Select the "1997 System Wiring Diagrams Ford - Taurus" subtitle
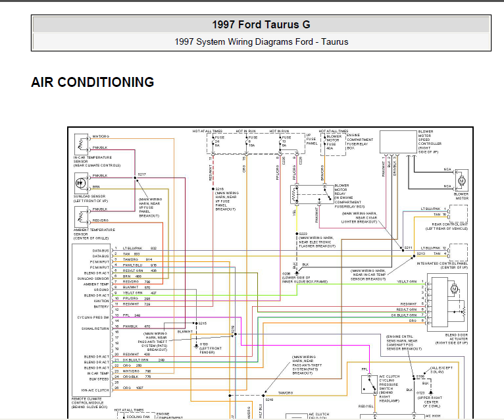 coord(261,42)
